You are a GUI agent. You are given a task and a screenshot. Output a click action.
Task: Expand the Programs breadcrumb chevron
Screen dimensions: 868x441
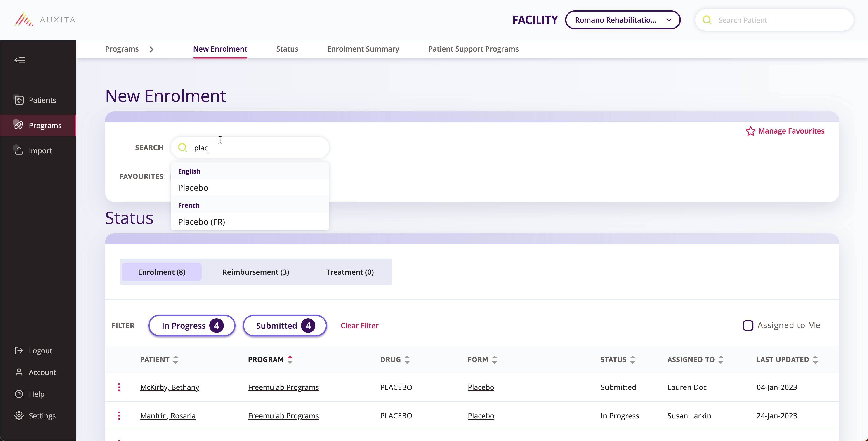tap(151, 49)
